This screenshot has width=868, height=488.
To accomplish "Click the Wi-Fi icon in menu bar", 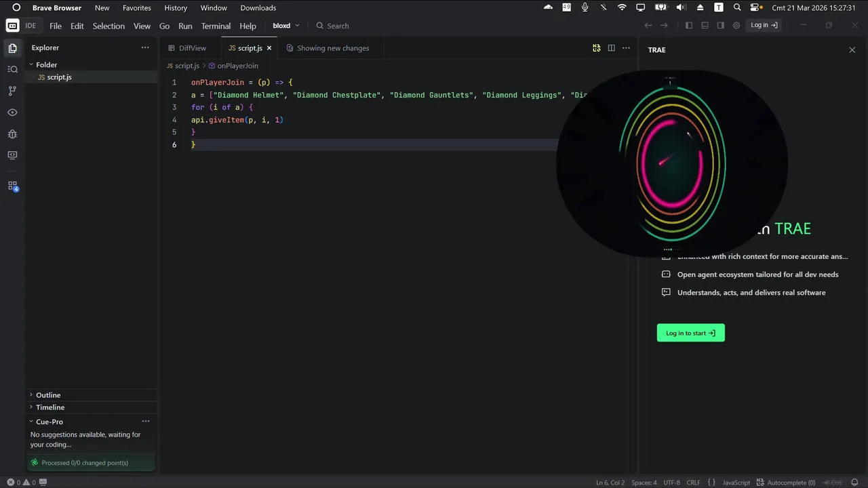I will [x=622, y=7].
